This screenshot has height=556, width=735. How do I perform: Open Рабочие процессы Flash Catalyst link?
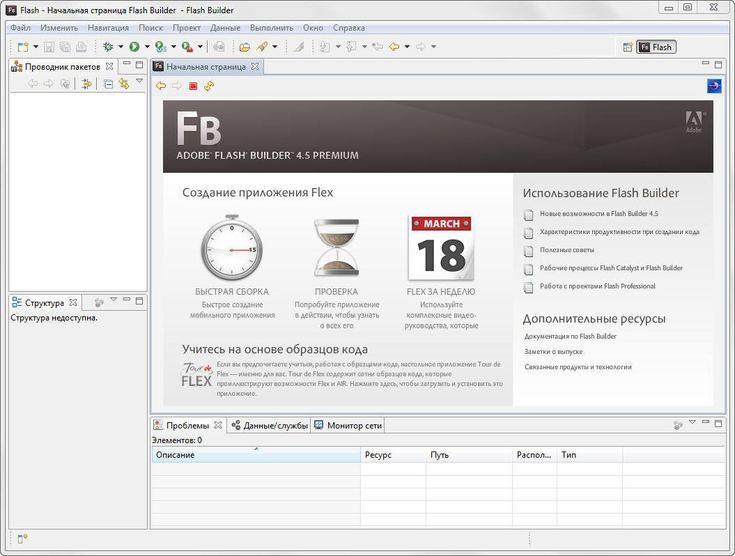pos(611,268)
